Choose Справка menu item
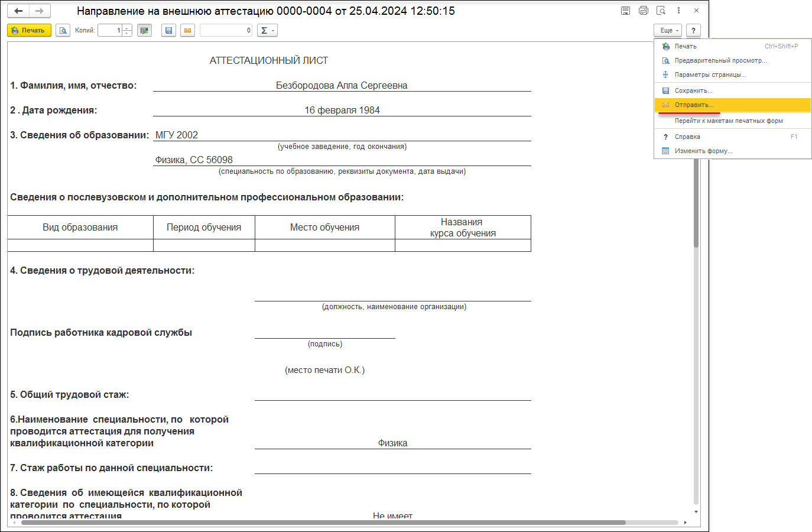This screenshot has height=532, width=812. (733, 137)
